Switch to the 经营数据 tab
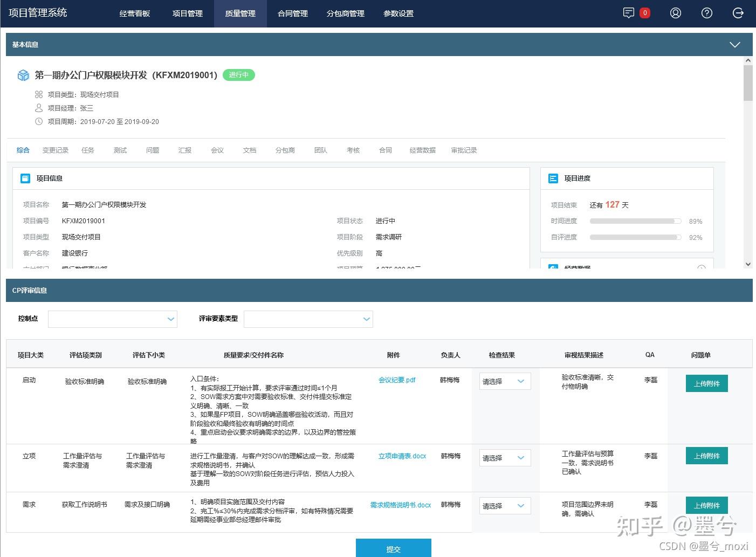756x557 pixels. pos(422,150)
